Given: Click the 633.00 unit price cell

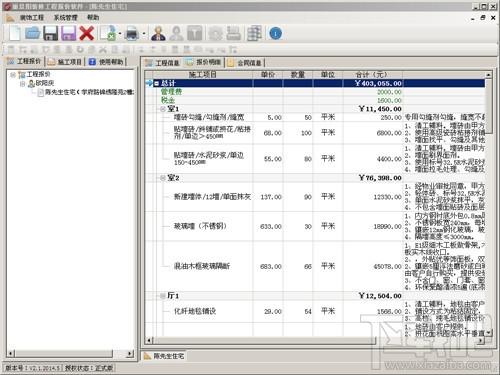Looking at the screenshot, I should 268,227.
